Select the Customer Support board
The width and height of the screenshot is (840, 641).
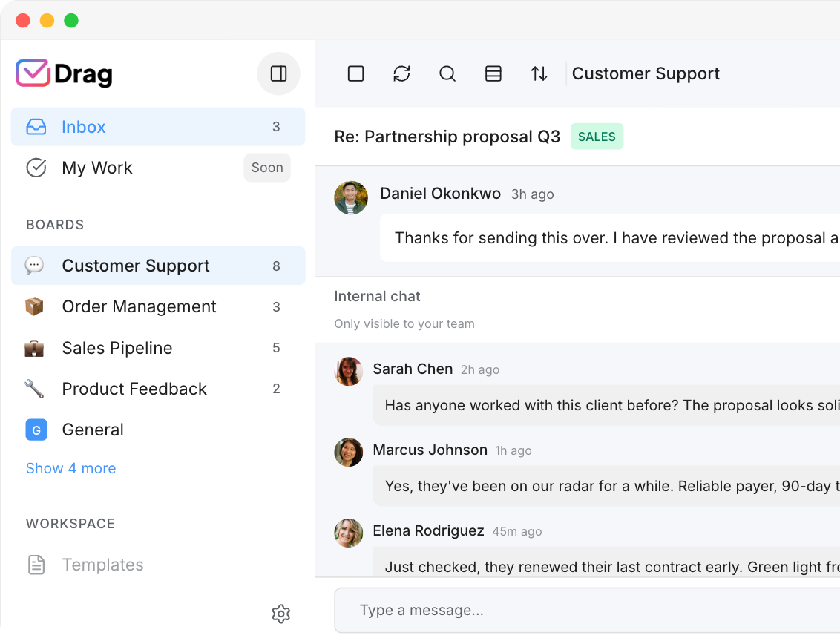coord(158,266)
